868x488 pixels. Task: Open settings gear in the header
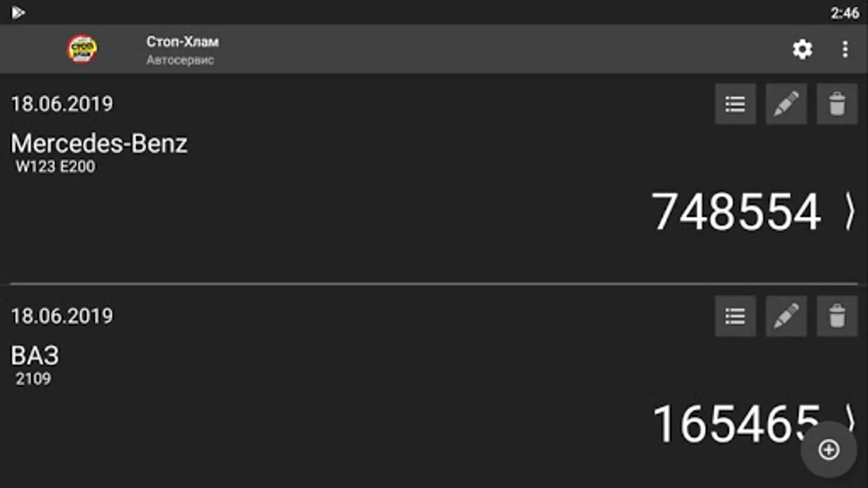pos(802,49)
